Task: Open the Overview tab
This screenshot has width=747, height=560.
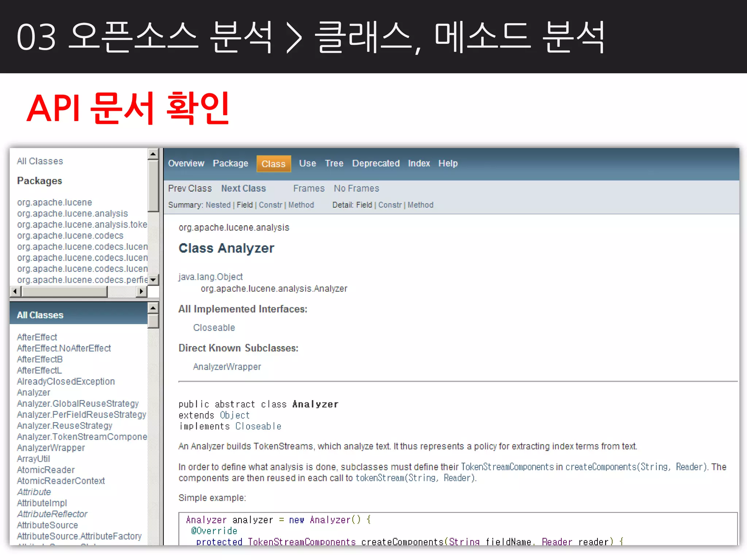Action: click(186, 163)
